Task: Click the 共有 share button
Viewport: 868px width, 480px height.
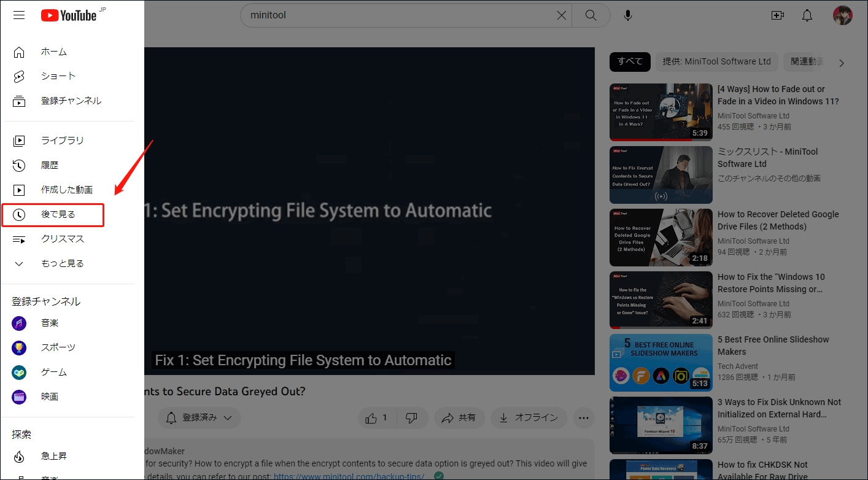Action: 460,418
